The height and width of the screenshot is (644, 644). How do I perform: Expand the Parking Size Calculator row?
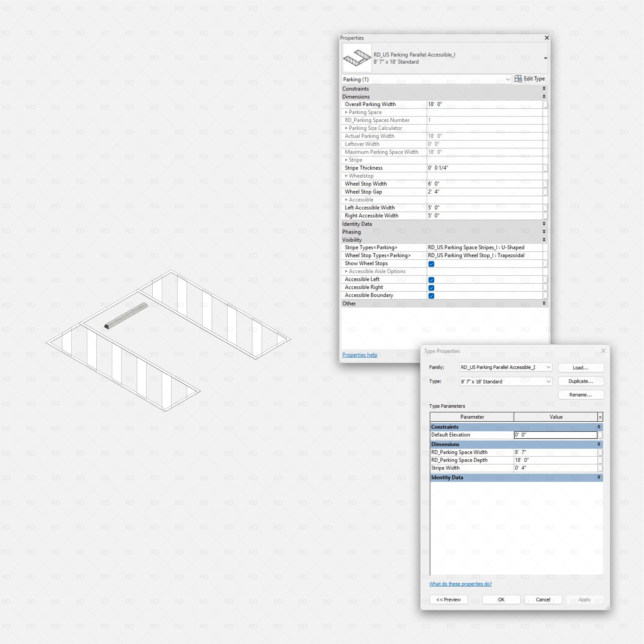346,128
